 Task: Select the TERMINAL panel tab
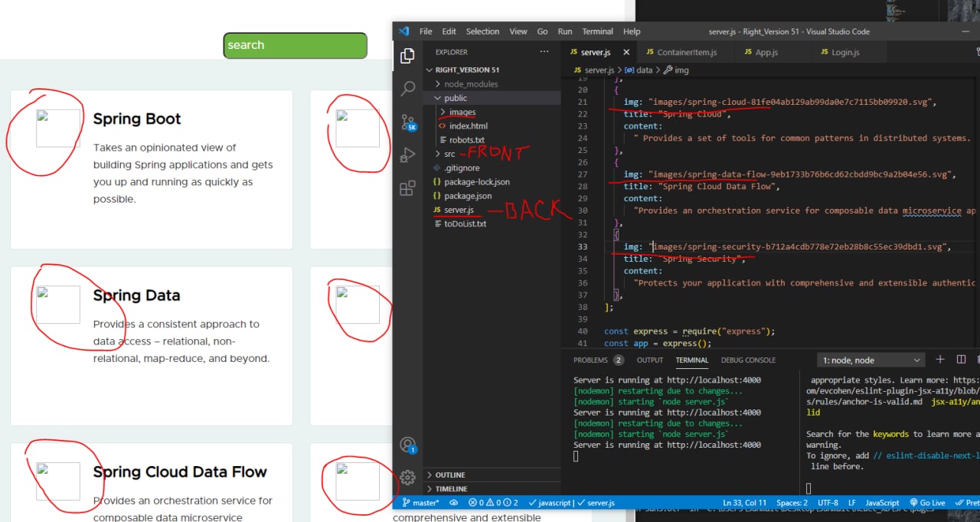click(x=691, y=360)
